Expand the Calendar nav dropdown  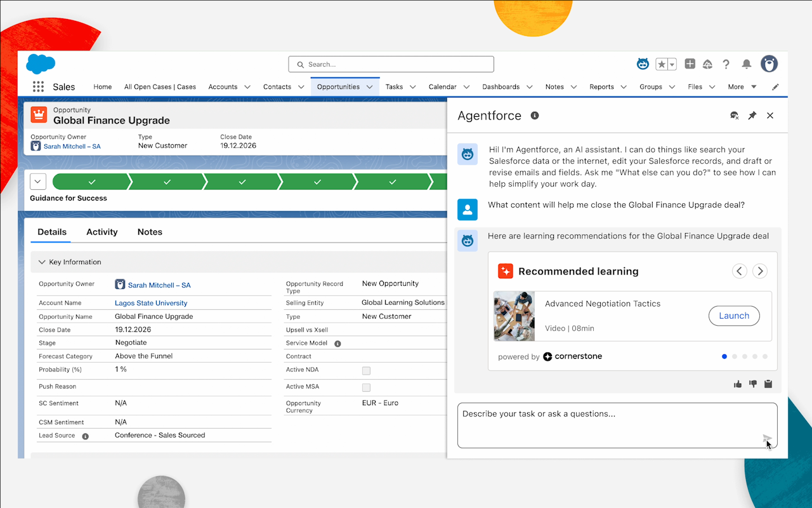coord(467,87)
